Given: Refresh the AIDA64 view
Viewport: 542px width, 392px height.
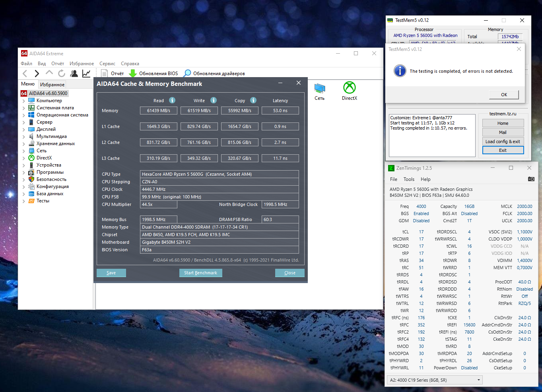Looking at the screenshot, I should [62, 73].
